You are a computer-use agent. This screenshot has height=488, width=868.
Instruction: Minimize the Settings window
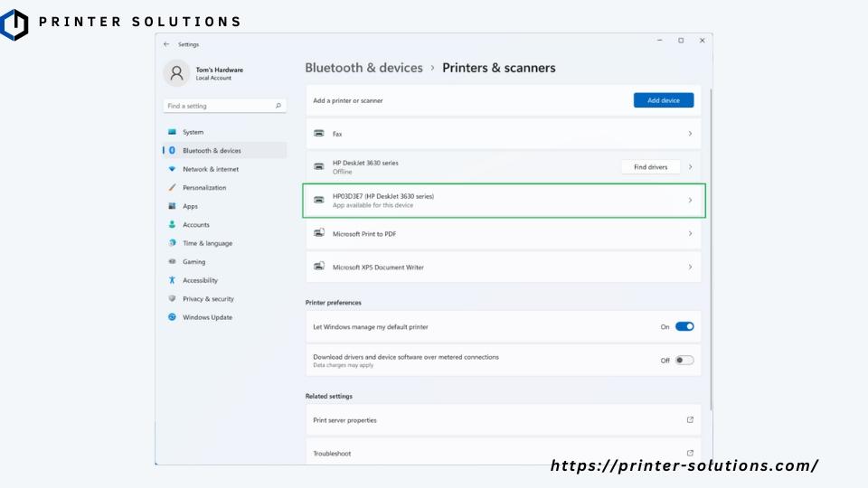pos(659,41)
